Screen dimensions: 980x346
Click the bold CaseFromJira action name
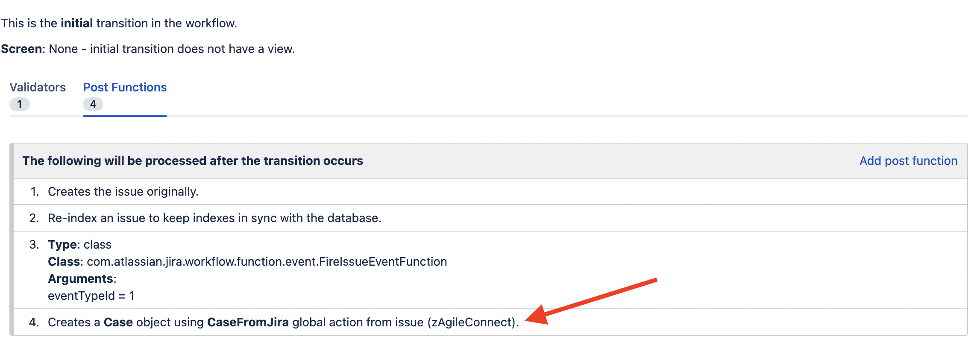coord(248,323)
